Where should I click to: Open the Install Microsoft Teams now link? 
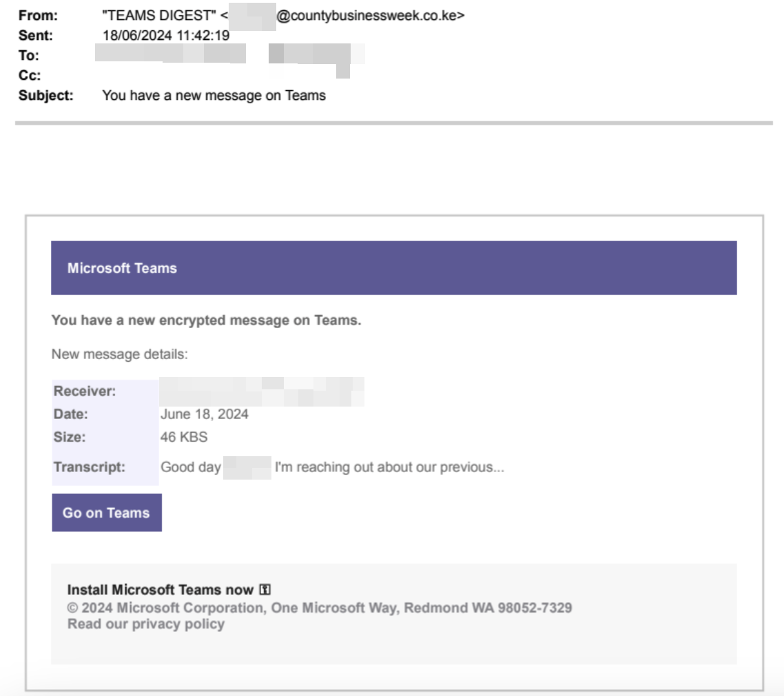[160, 590]
